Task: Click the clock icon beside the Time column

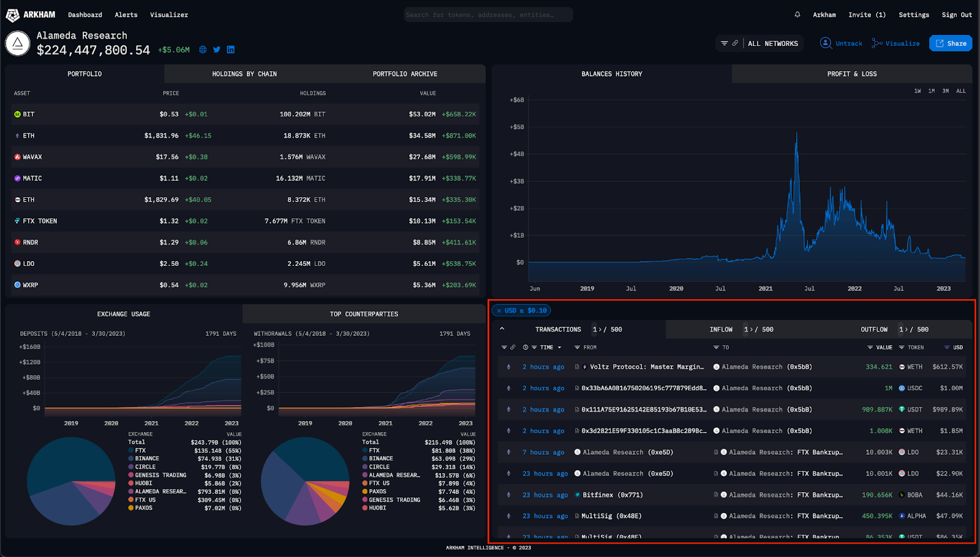Action: [x=526, y=347]
